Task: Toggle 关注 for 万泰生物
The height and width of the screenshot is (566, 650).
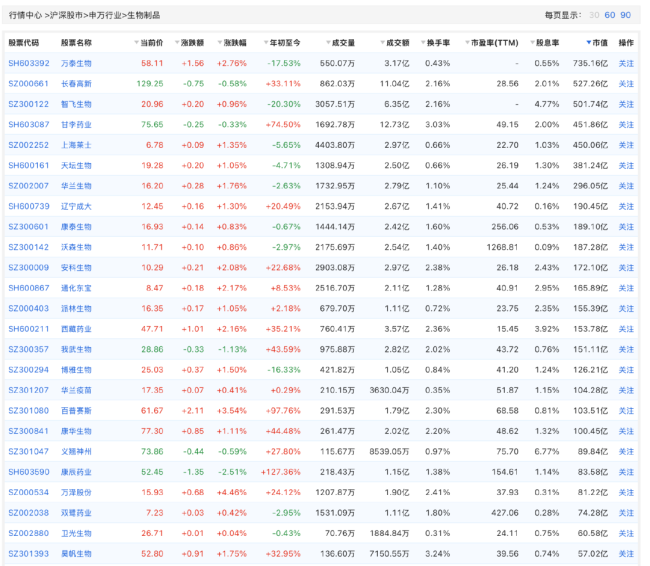Action: (626, 63)
